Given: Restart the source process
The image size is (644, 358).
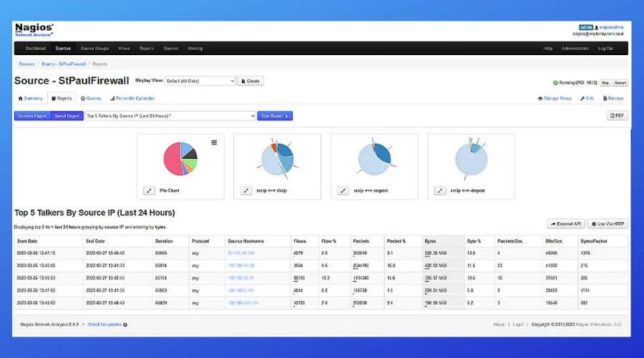Looking at the screenshot, I should [x=620, y=83].
